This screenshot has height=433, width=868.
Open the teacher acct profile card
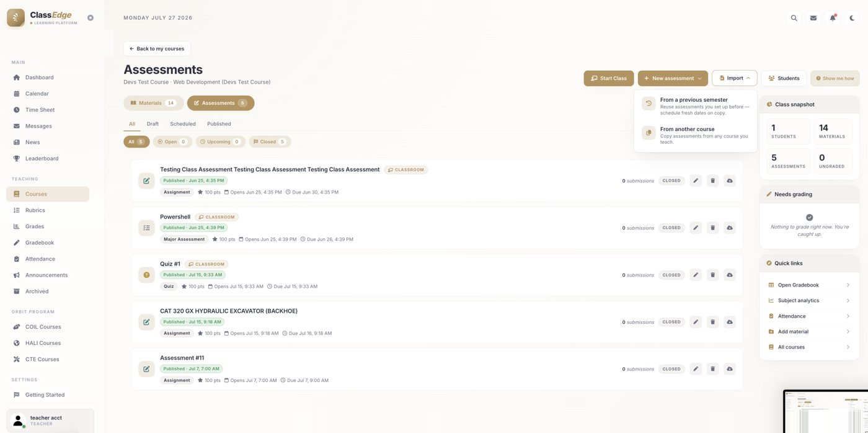coord(50,420)
